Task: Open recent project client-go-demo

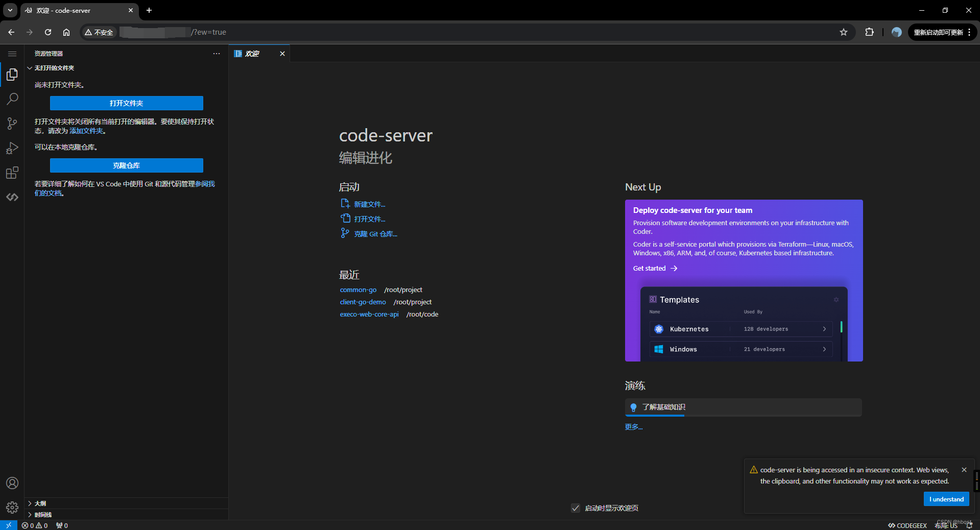Action: click(x=363, y=302)
